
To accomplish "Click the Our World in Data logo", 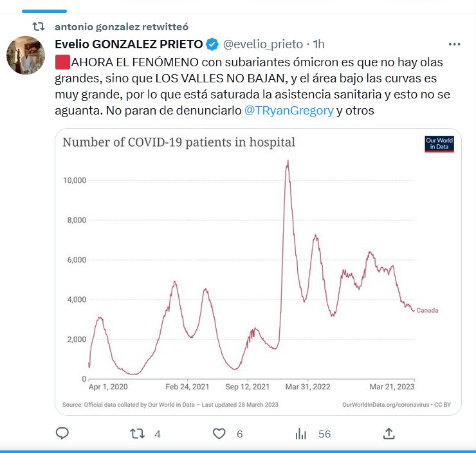I will click(439, 143).
